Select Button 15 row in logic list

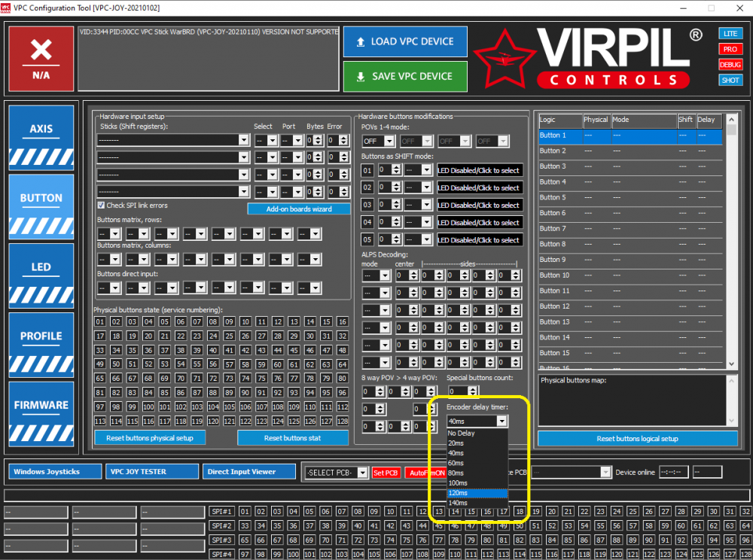pyautogui.click(x=630, y=353)
